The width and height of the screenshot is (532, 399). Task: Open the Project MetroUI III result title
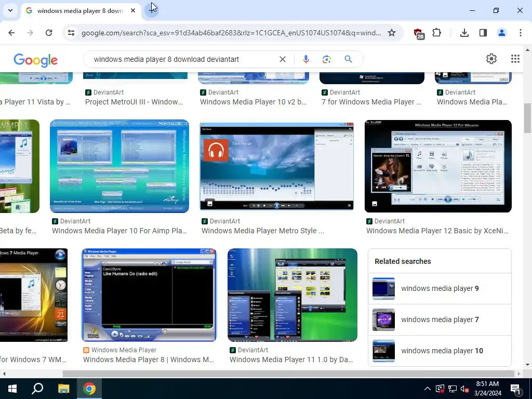[x=134, y=102]
